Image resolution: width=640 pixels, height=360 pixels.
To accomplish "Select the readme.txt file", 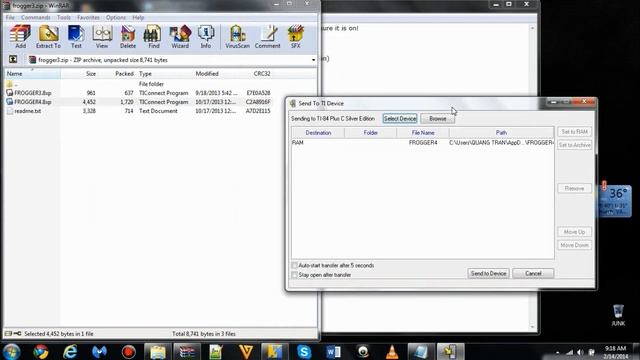I will 139,111.
